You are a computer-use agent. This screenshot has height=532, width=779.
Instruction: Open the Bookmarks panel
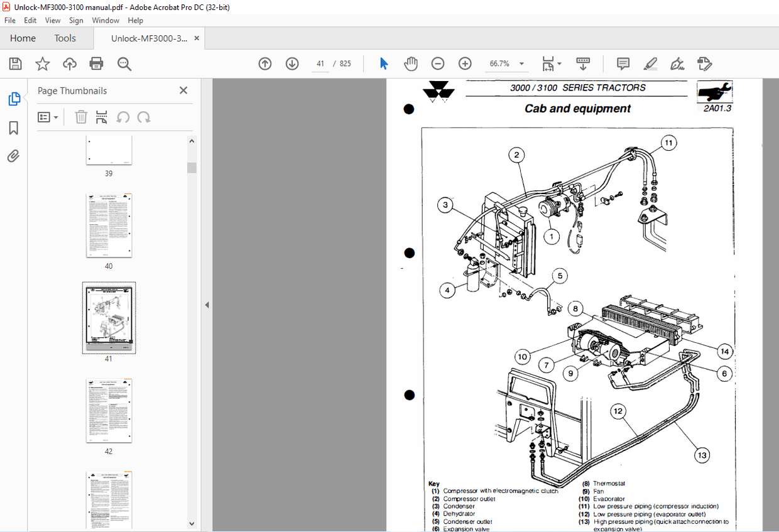click(x=13, y=128)
